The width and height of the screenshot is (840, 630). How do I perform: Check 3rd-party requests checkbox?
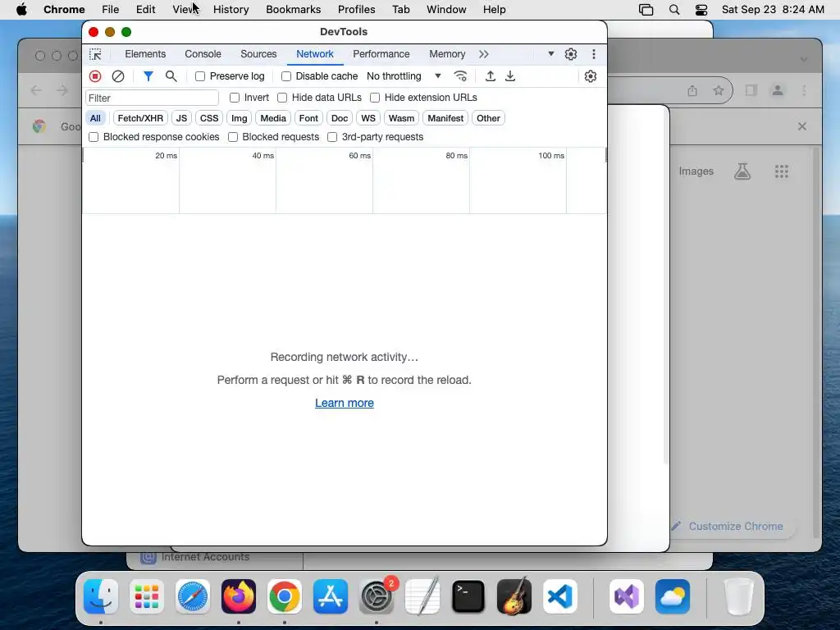click(332, 137)
